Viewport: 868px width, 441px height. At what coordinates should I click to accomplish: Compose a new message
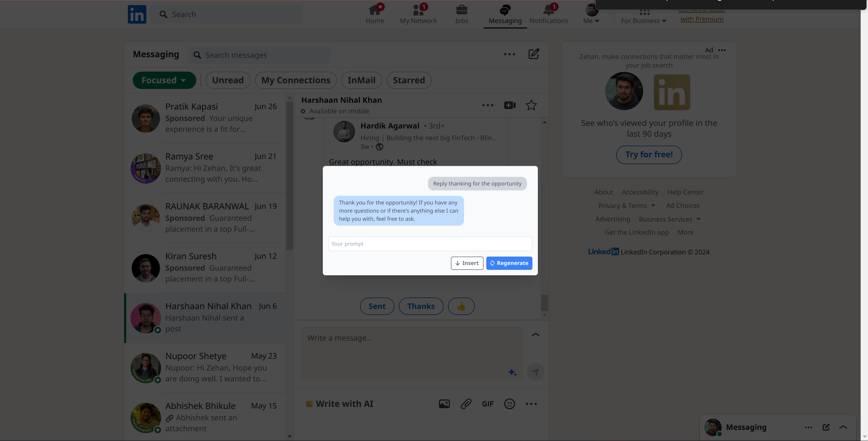coord(534,54)
